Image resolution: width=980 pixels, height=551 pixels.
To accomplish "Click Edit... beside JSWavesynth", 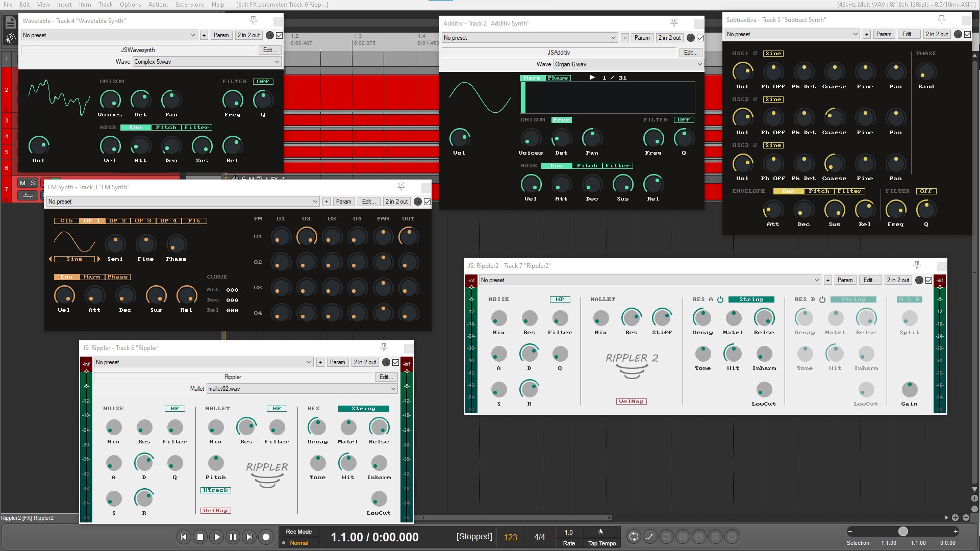I will (x=270, y=50).
